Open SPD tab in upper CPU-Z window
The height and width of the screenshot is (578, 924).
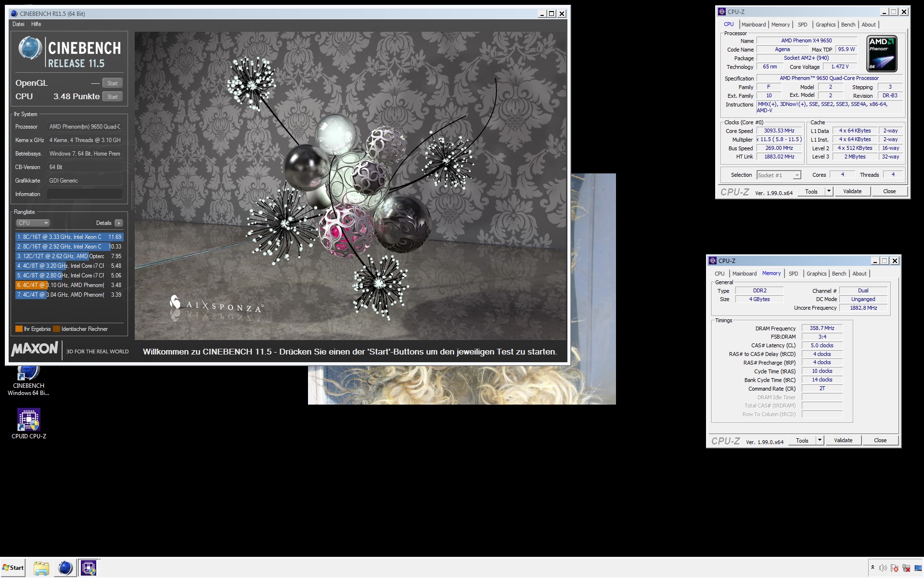pos(803,25)
